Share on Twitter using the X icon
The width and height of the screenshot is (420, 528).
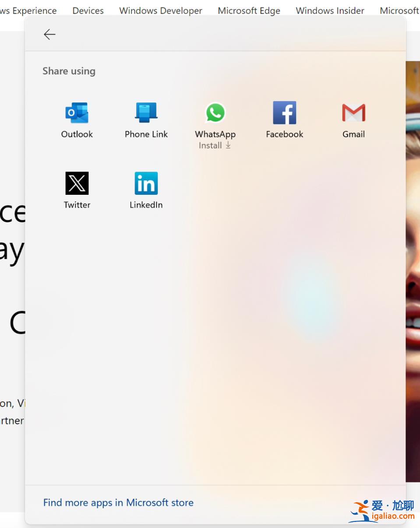point(77,183)
